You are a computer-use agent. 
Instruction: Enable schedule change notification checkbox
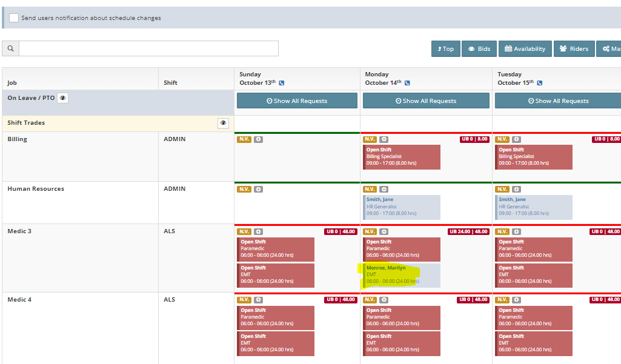tap(14, 18)
